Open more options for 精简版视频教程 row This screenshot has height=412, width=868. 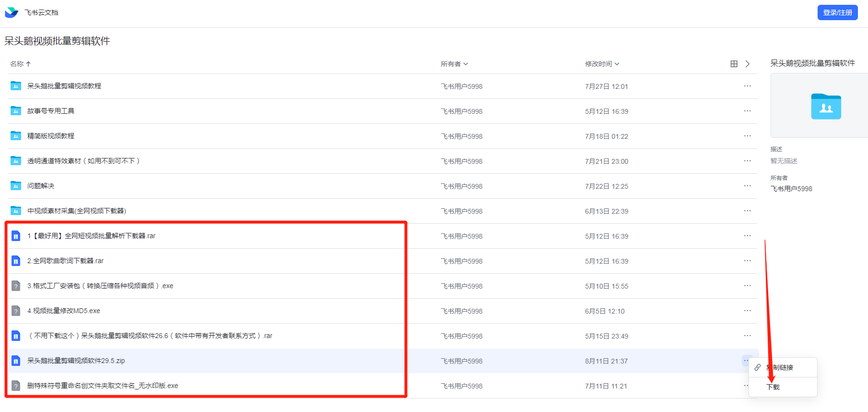(x=747, y=136)
